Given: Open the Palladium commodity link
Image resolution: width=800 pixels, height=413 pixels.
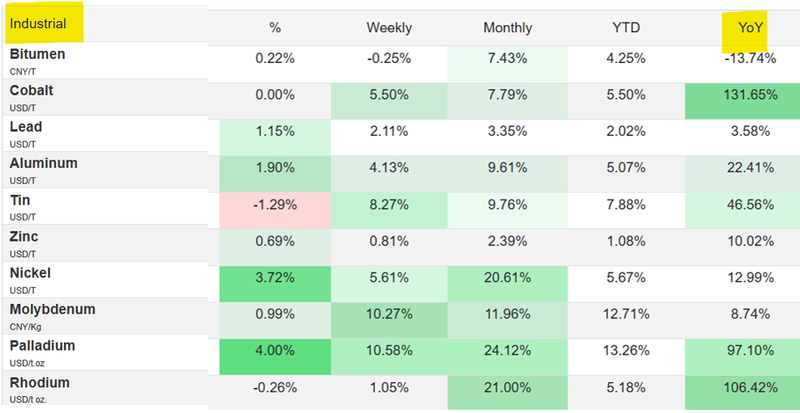Looking at the screenshot, I should [x=42, y=345].
